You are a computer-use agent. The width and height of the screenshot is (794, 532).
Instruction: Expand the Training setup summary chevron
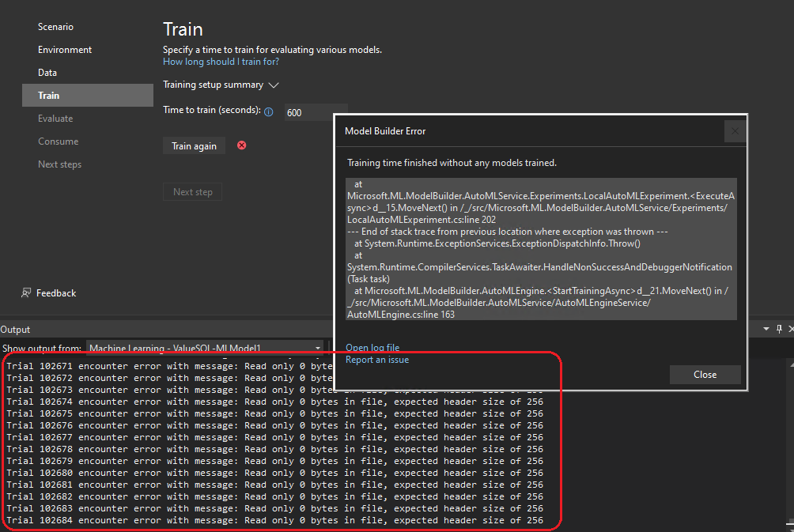point(273,85)
